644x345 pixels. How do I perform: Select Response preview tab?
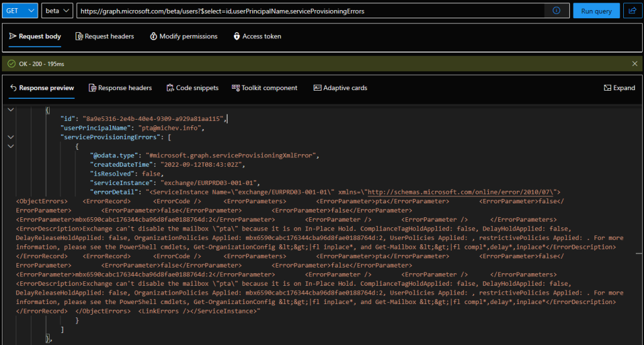42,88
